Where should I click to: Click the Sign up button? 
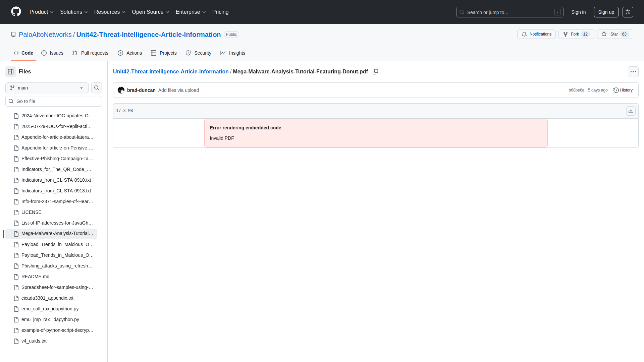(x=606, y=12)
